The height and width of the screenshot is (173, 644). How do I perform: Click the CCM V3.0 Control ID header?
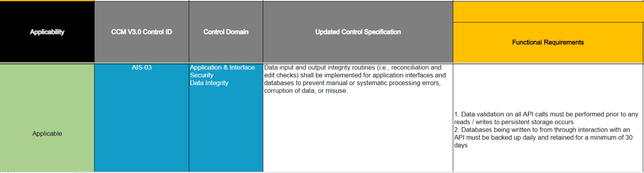coord(142,32)
